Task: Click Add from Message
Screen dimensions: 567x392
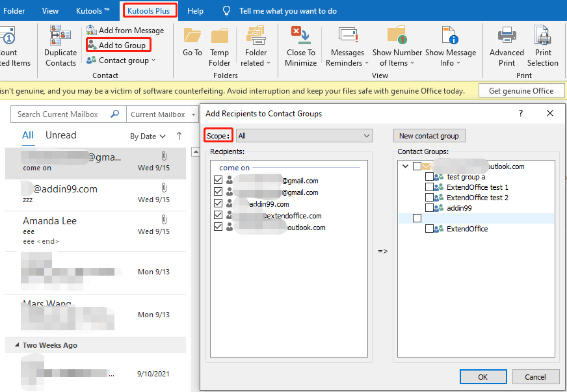Action: click(125, 31)
